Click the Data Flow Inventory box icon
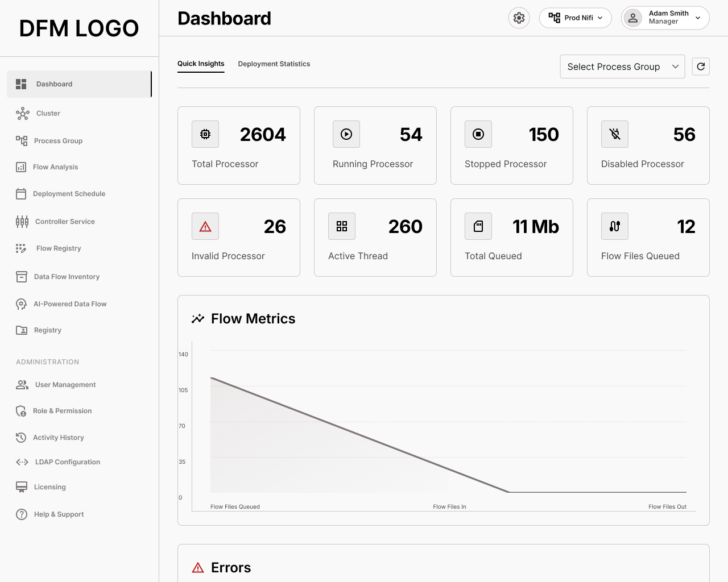Viewport: 728px width, 582px height. coord(22,277)
